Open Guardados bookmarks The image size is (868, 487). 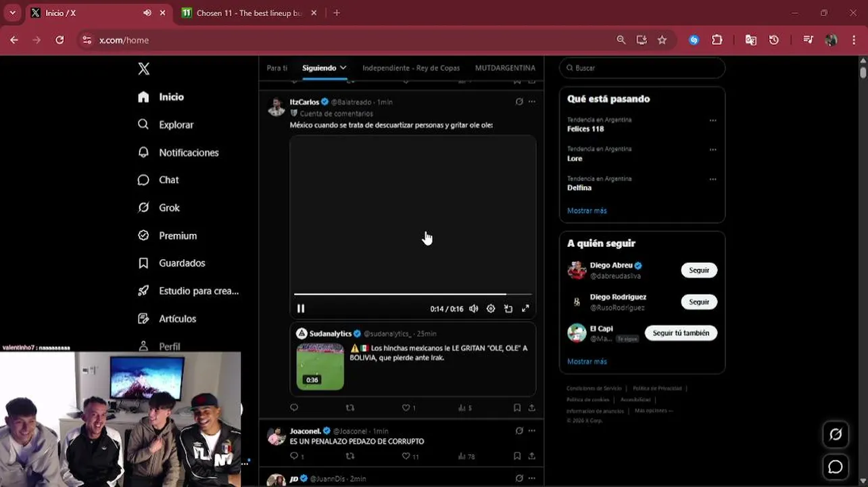pos(171,263)
